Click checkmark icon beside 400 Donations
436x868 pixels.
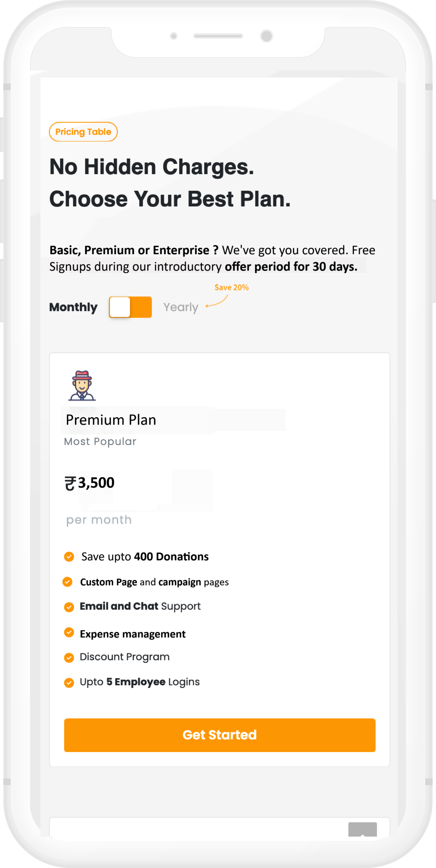tap(69, 557)
